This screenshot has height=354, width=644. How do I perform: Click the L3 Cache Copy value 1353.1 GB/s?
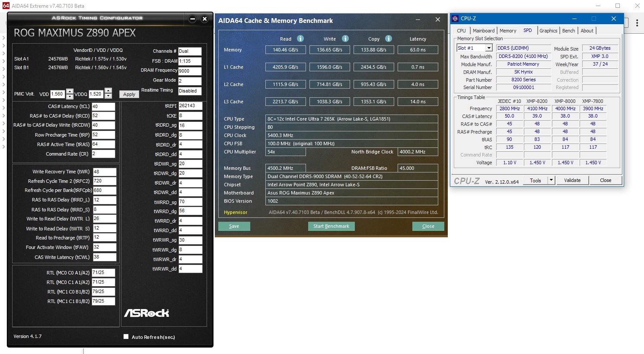click(x=374, y=102)
